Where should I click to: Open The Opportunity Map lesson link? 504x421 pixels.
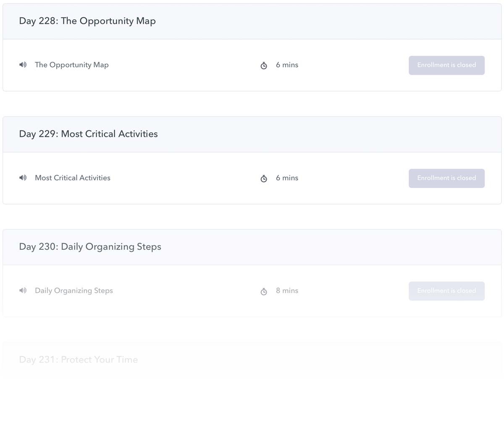tap(72, 65)
